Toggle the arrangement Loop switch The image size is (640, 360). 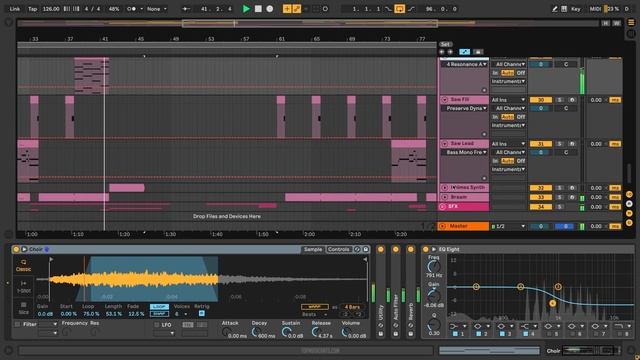point(400,9)
